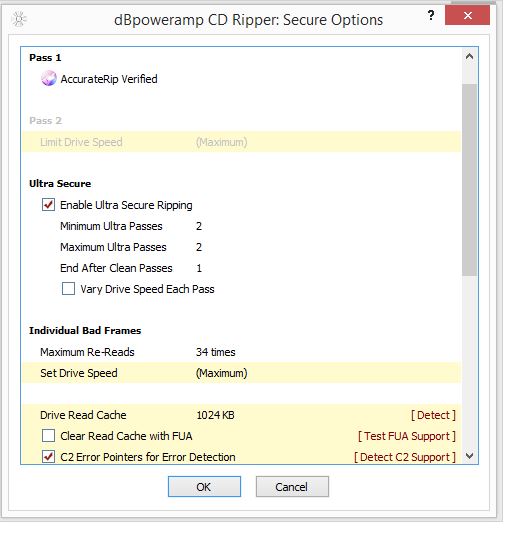This screenshot has height=540, width=511.
Task: Confirm settings with the OK button
Action: [204, 487]
